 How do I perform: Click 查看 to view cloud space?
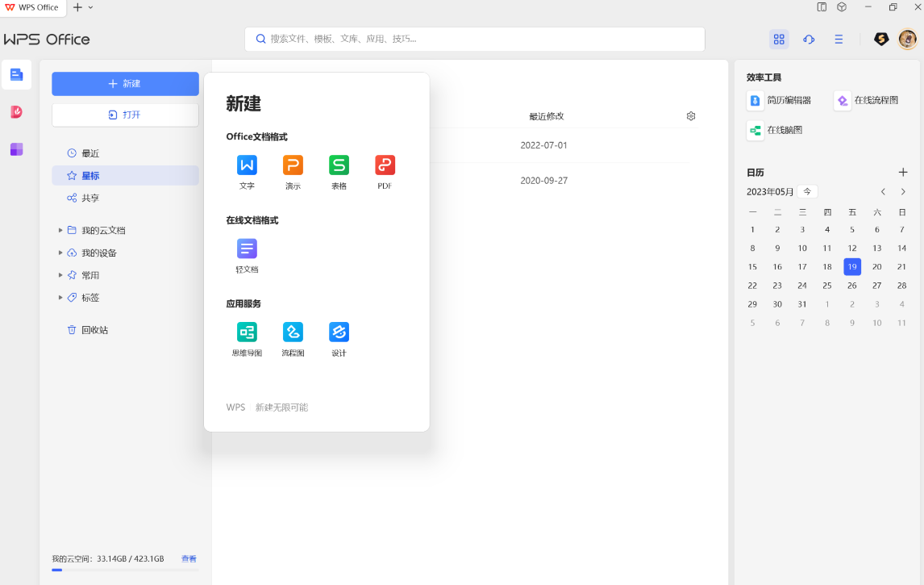click(x=189, y=558)
